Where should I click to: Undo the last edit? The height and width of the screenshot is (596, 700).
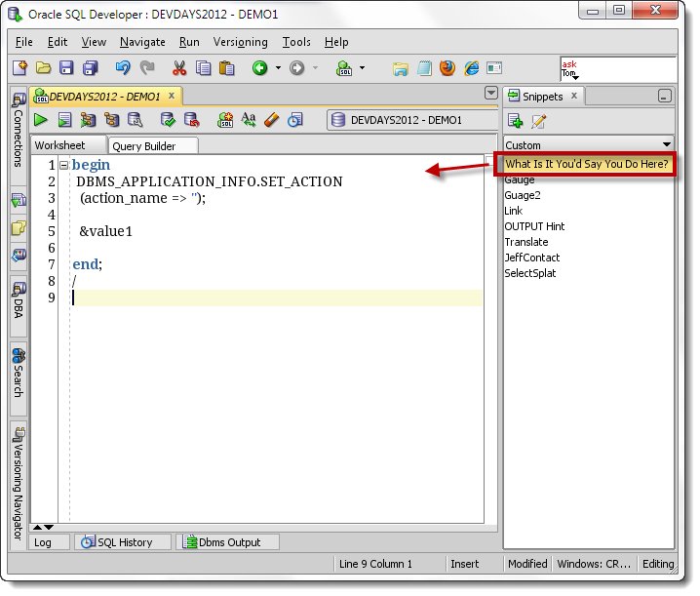click(x=123, y=68)
